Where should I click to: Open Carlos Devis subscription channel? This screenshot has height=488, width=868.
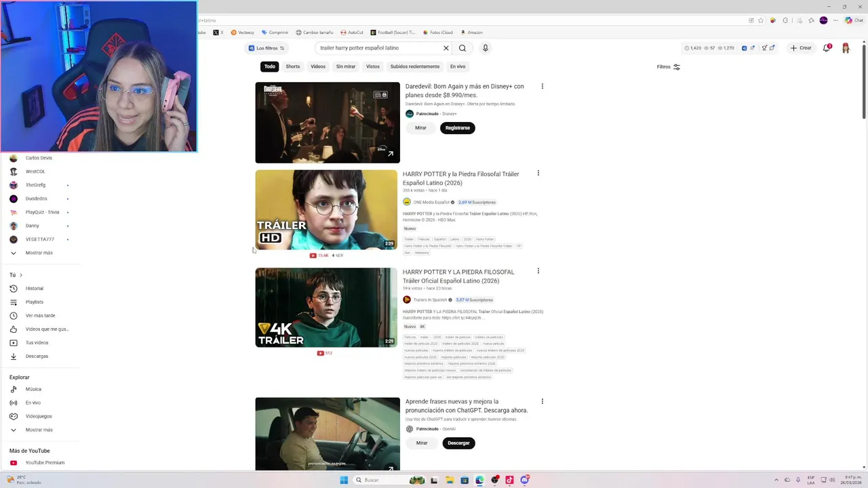click(39, 158)
